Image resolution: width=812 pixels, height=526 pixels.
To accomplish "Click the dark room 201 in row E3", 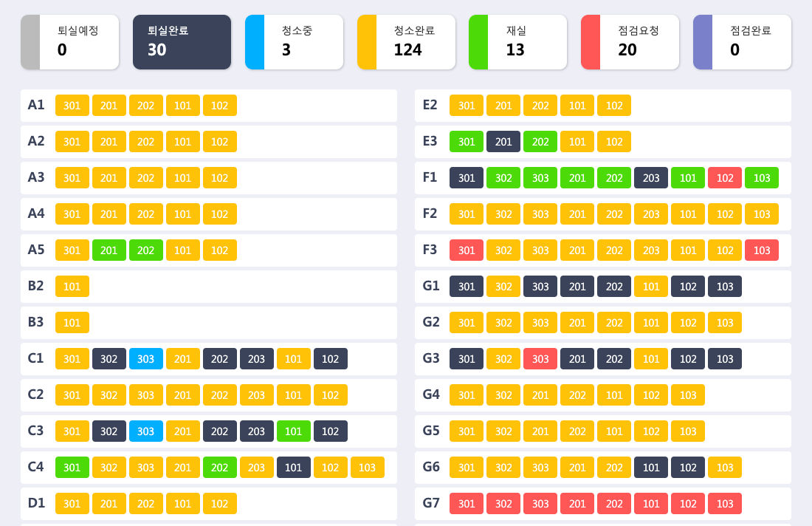I will 503,142.
